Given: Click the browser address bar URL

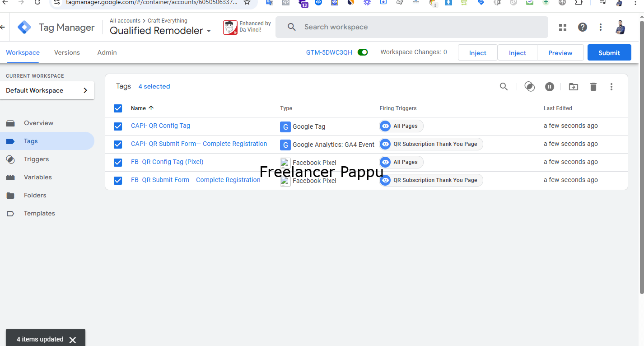Looking at the screenshot, I should [152, 2].
